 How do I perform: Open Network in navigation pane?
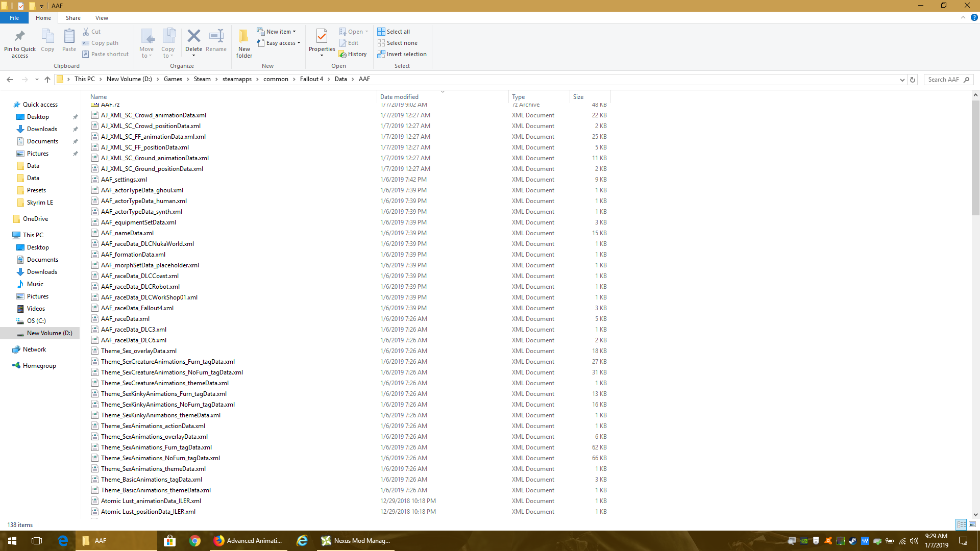[x=34, y=349]
